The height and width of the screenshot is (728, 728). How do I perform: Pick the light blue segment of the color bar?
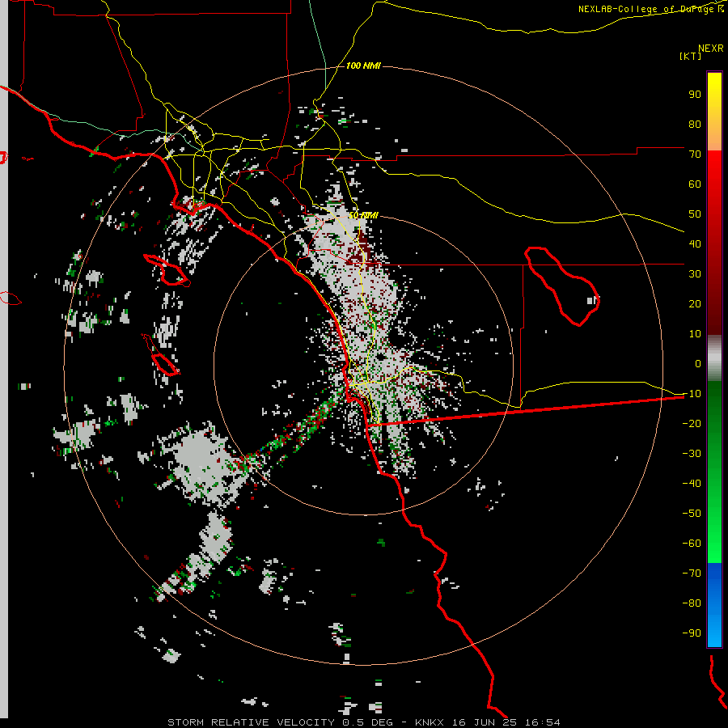click(714, 632)
